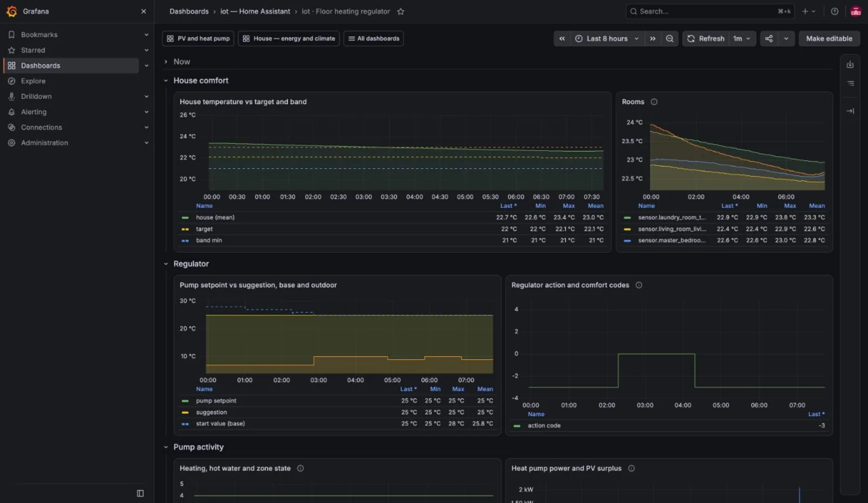Toggle the sidebar dock icon at bottom
Image resolution: width=868 pixels, height=503 pixels.
pos(141,494)
